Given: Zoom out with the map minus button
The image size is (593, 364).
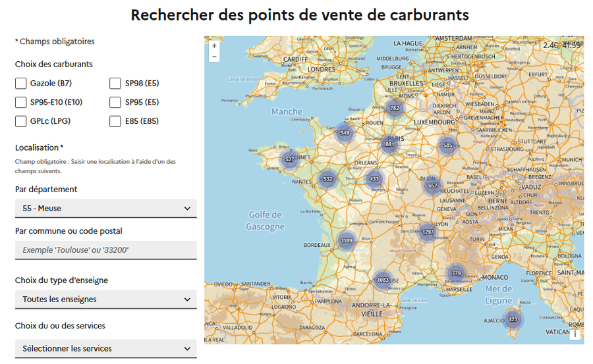Looking at the screenshot, I should [214, 57].
